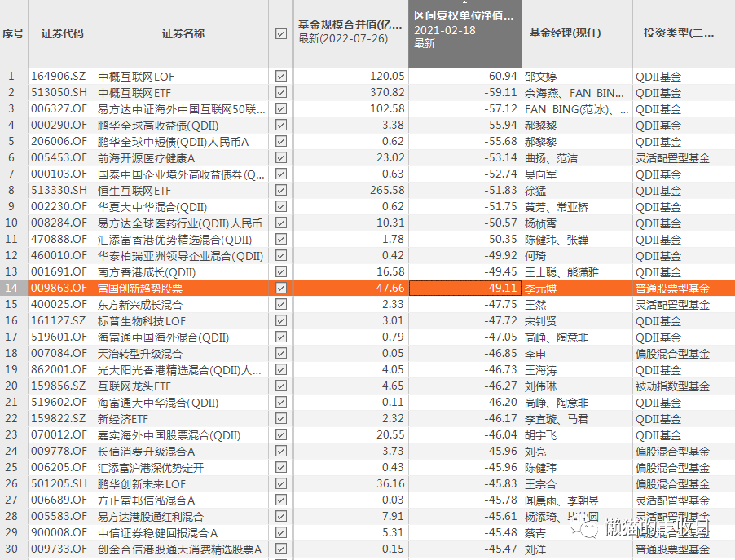This screenshot has width=735, height=560.
Task: Select fund name 中概互联网LOF
Action: (136, 77)
